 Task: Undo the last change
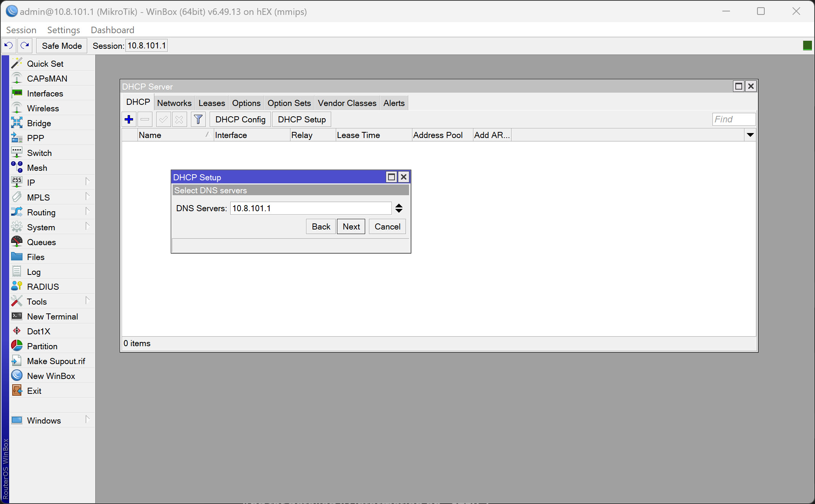[x=8, y=45]
